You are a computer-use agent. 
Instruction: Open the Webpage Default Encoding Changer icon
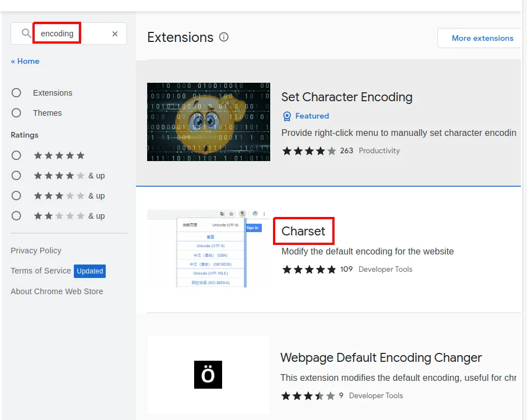[x=208, y=375]
